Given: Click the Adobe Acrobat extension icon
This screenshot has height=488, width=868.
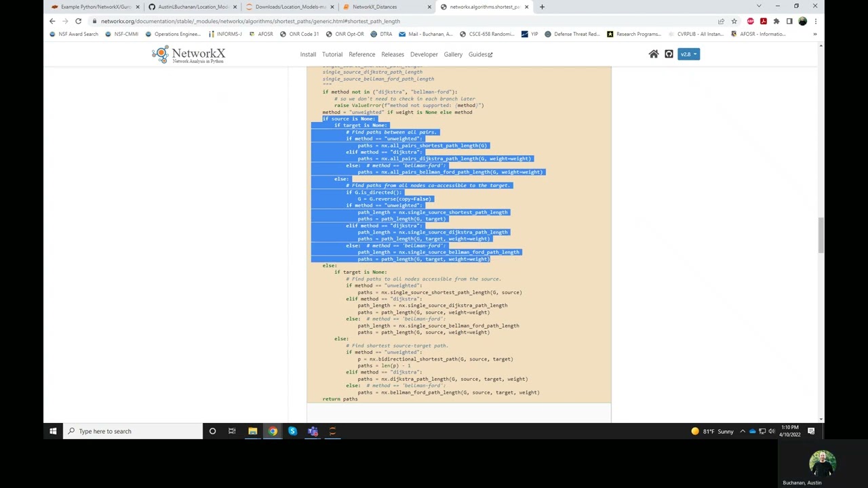Looking at the screenshot, I should coord(763,21).
